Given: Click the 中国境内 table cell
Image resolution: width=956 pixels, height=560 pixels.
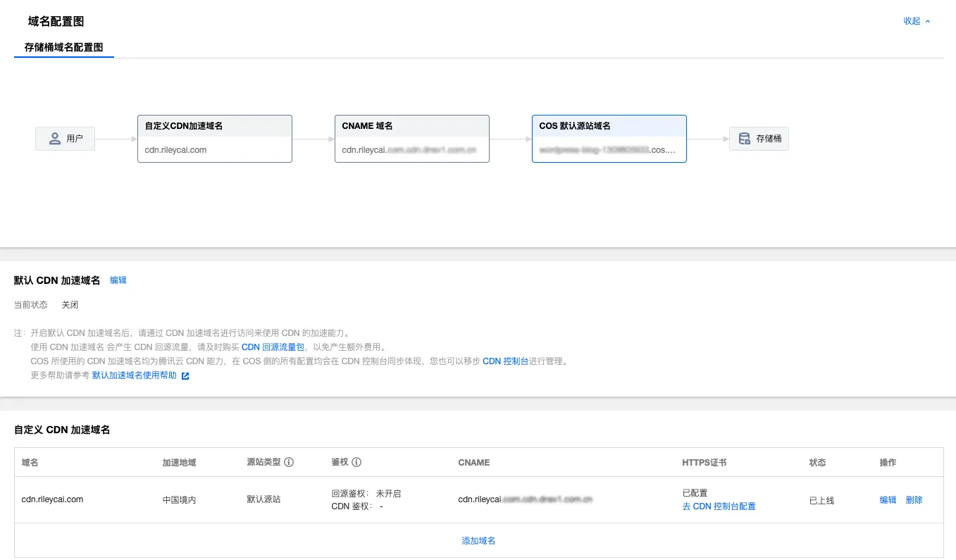Looking at the screenshot, I should click(x=180, y=500).
